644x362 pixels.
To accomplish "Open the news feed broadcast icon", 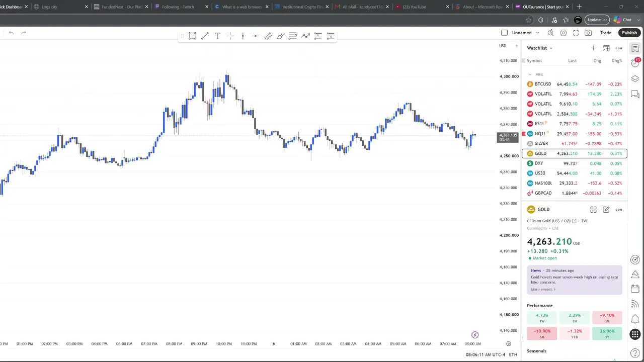I will pyautogui.click(x=635, y=304).
